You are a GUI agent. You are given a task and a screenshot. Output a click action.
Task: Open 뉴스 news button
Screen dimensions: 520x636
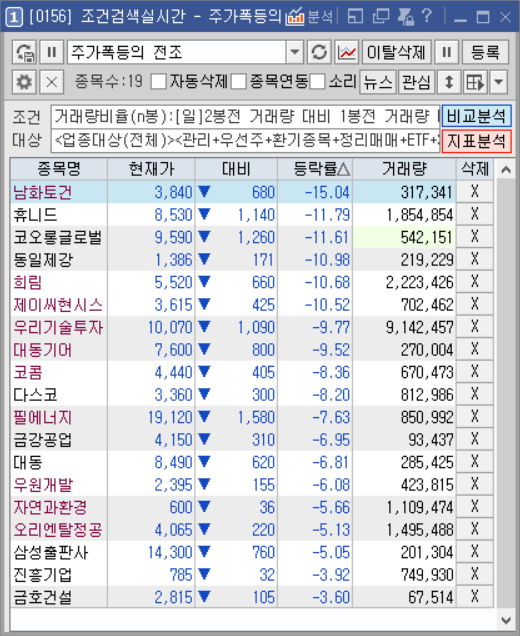378,82
